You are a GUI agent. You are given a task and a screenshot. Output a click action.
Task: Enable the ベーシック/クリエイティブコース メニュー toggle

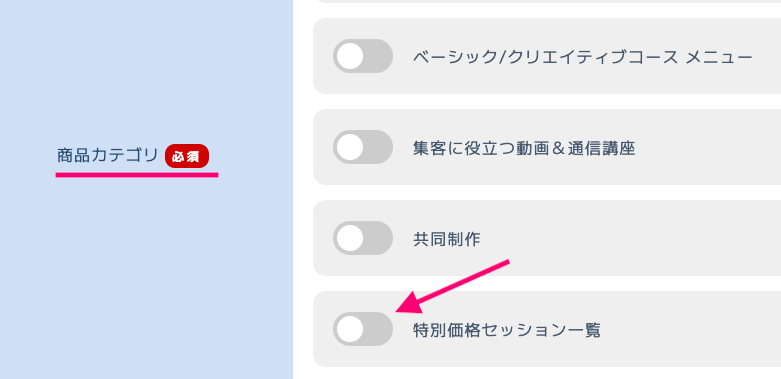click(x=363, y=56)
